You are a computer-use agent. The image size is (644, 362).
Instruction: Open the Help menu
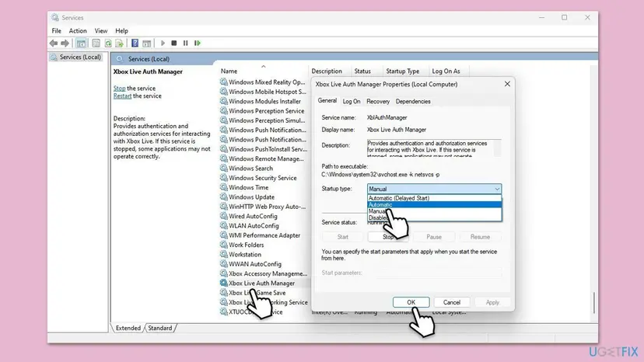(x=121, y=31)
